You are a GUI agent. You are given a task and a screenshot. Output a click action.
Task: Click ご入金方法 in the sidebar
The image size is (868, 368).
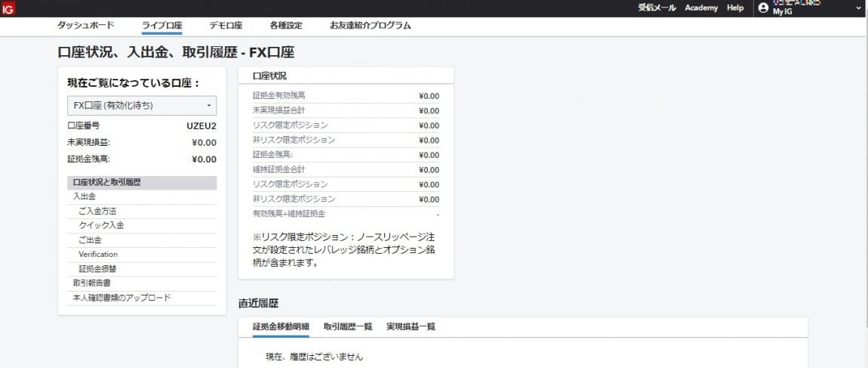tap(97, 211)
